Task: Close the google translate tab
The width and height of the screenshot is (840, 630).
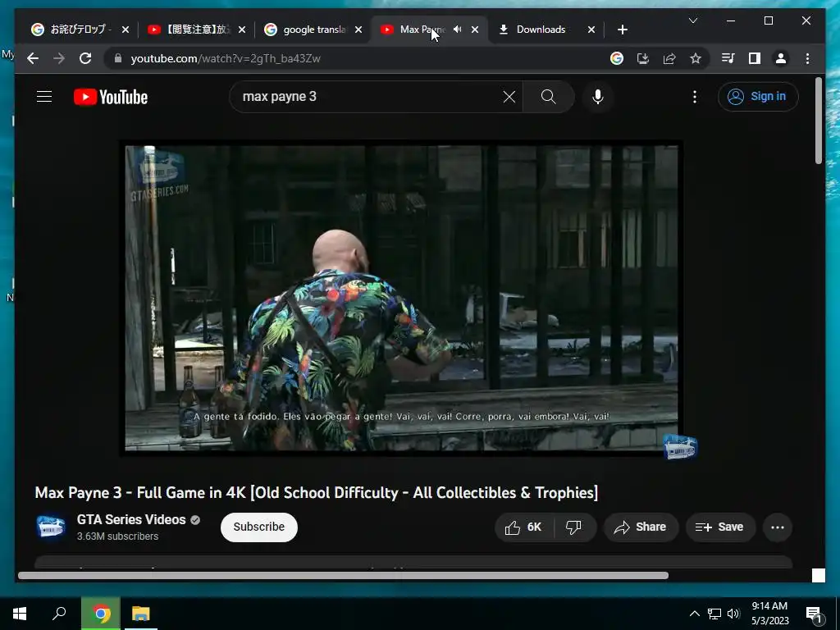Action: tap(358, 30)
